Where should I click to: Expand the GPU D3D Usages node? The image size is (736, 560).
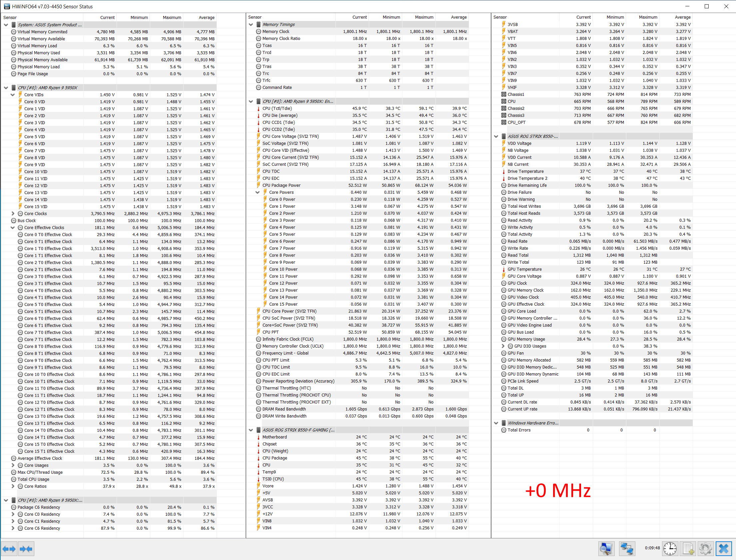(x=503, y=346)
